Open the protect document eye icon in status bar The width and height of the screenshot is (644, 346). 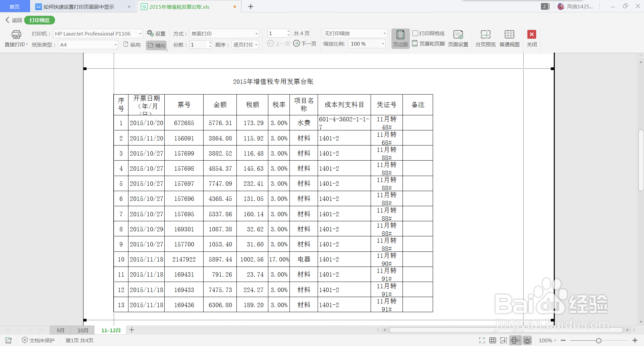click(528, 340)
